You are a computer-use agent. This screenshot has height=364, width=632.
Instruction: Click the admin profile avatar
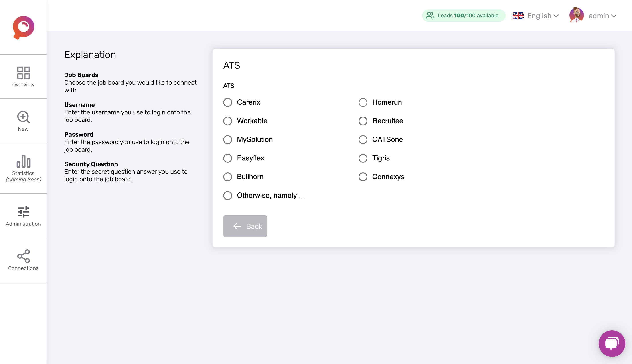[x=577, y=15]
